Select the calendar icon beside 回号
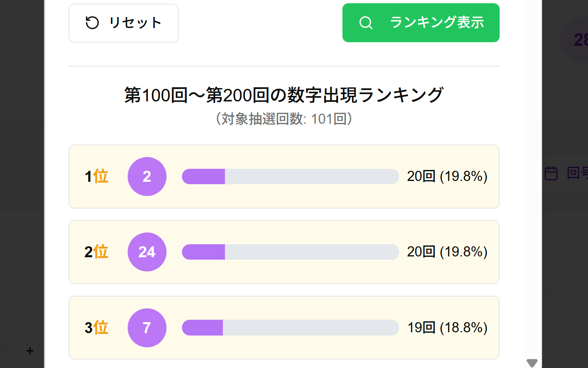This screenshot has width=588, height=368. 550,173
